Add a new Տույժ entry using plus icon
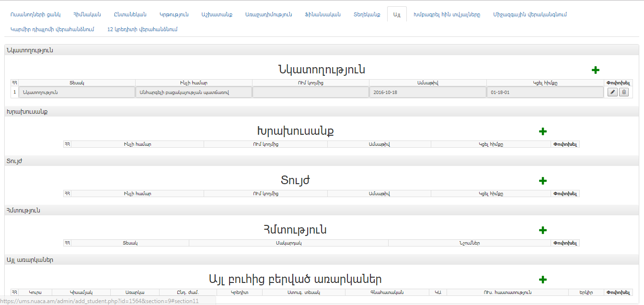The image size is (644, 305). coord(542,181)
